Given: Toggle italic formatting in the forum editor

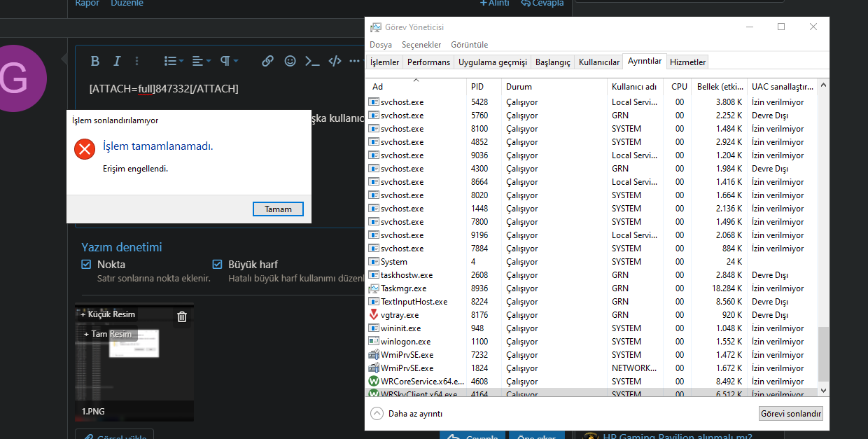Looking at the screenshot, I should click(117, 61).
